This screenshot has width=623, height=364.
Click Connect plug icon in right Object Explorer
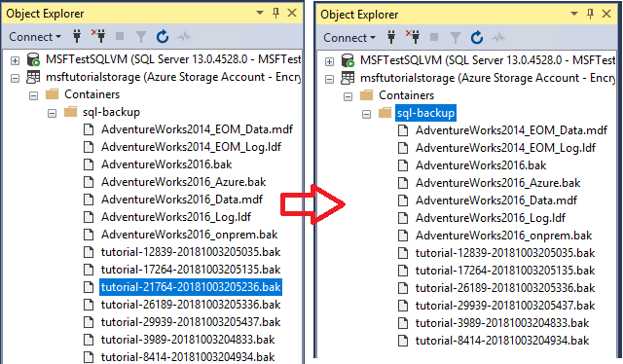point(391,37)
